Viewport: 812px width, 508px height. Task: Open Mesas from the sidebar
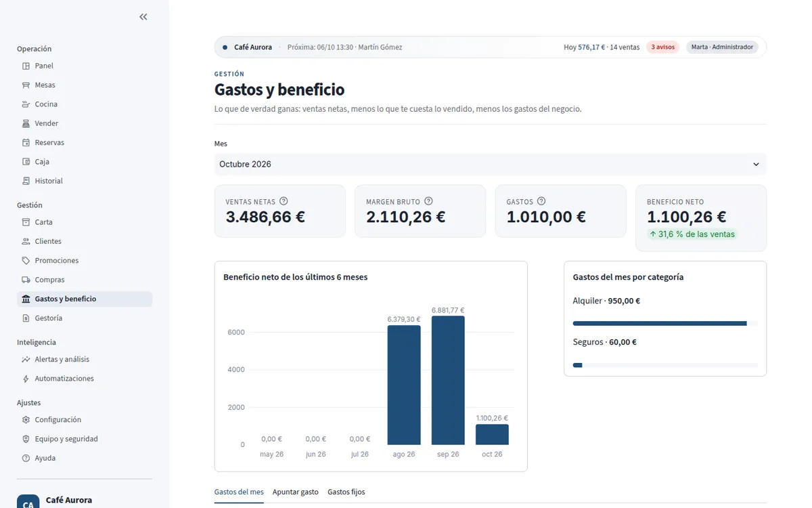(85, 85)
